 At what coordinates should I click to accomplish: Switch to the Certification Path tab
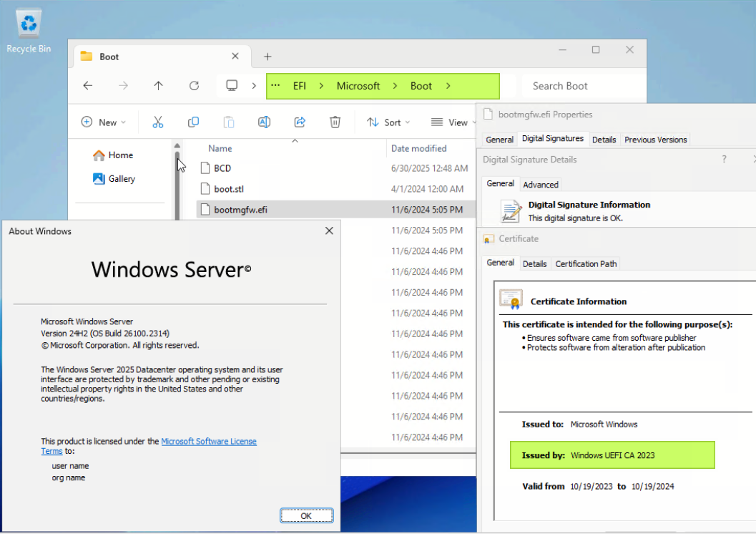coord(586,264)
